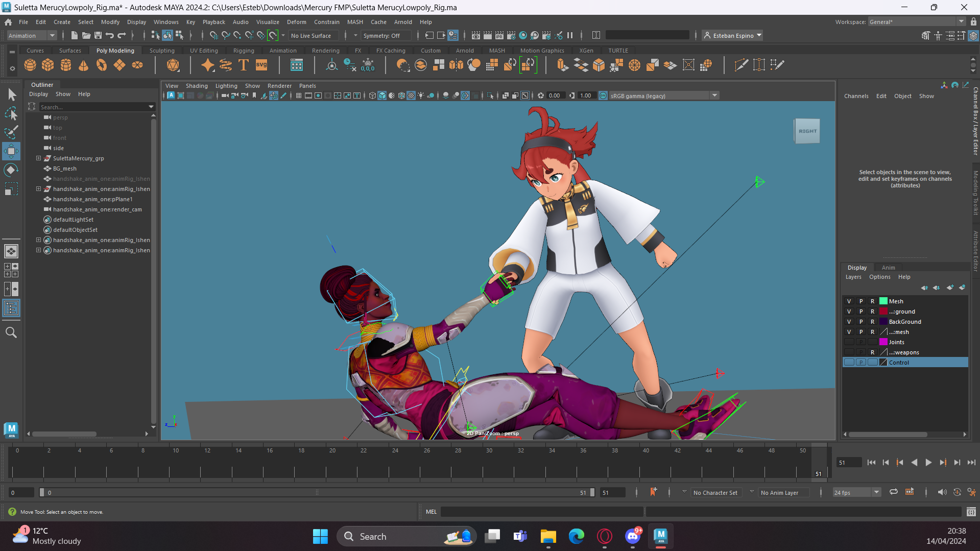This screenshot has height=551, width=980.
Task: Open the New scene icon
Action: tap(75, 35)
